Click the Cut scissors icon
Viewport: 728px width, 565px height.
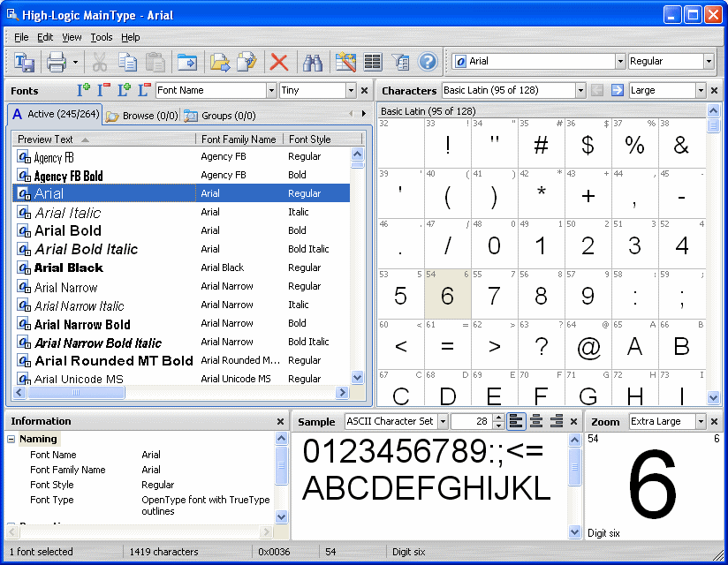(99, 62)
